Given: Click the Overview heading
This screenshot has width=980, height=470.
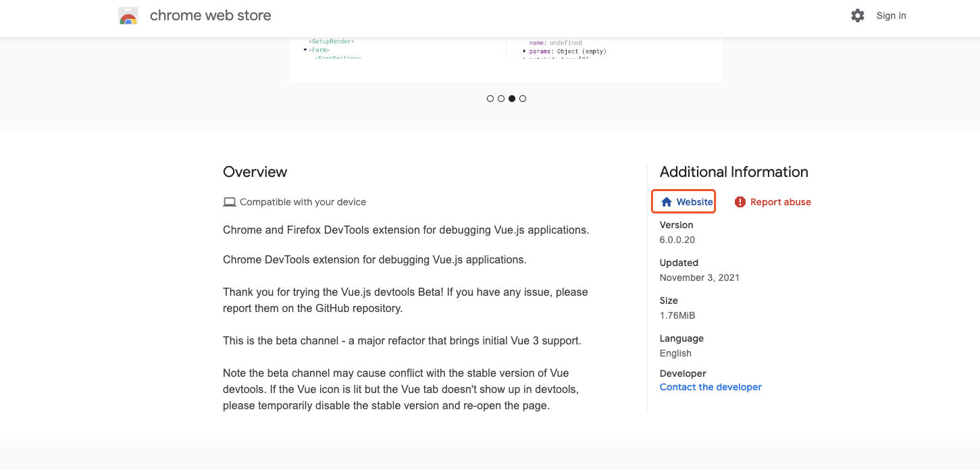Looking at the screenshot, I should point(255,172).
